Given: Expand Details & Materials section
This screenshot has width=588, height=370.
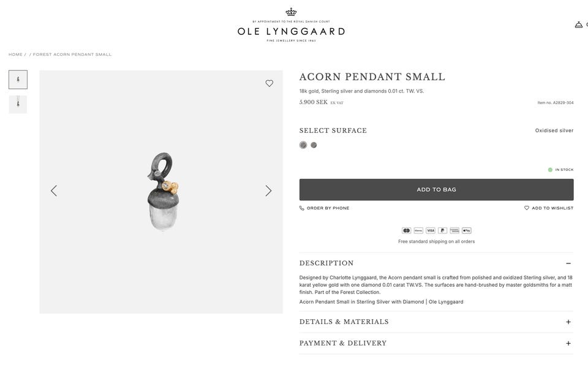Looking at the screenshot, I should [x=568, y=322].
